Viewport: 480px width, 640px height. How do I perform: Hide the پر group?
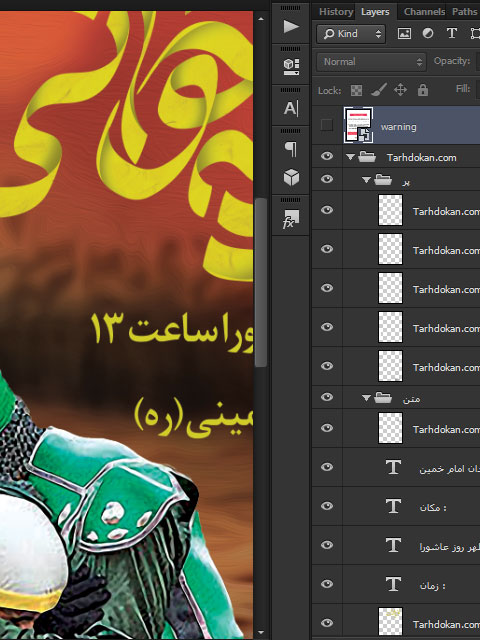[x=327, y=179]
